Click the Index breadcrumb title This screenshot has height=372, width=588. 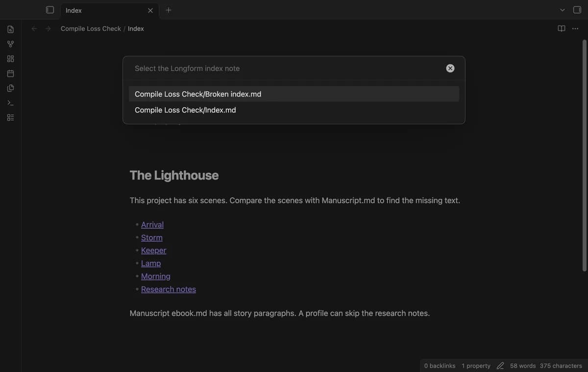[136, 28]
